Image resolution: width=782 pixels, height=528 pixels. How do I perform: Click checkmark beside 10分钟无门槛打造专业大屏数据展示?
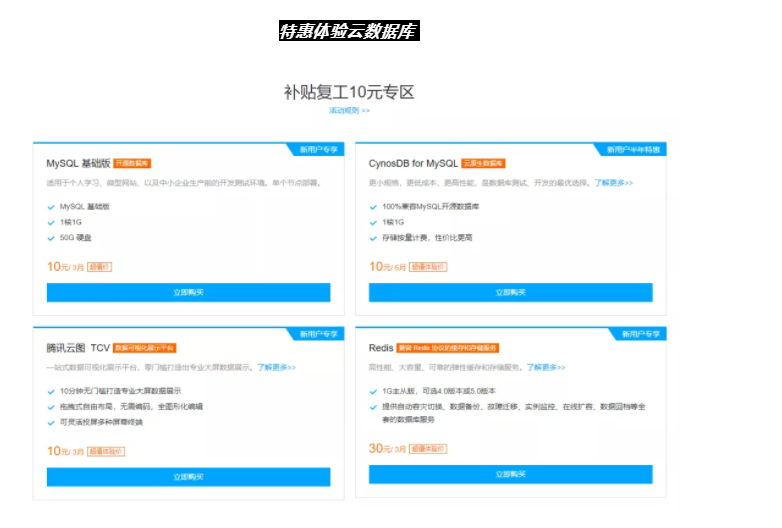click(51, 391)
